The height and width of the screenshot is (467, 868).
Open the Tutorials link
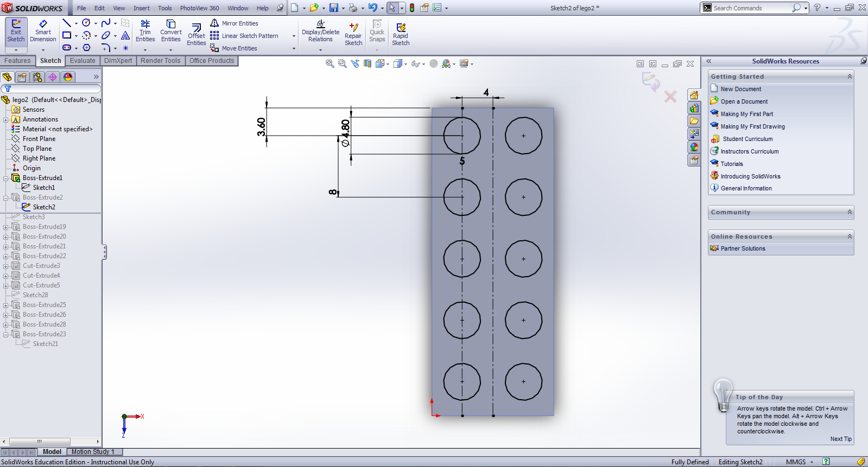coord(731,164)
